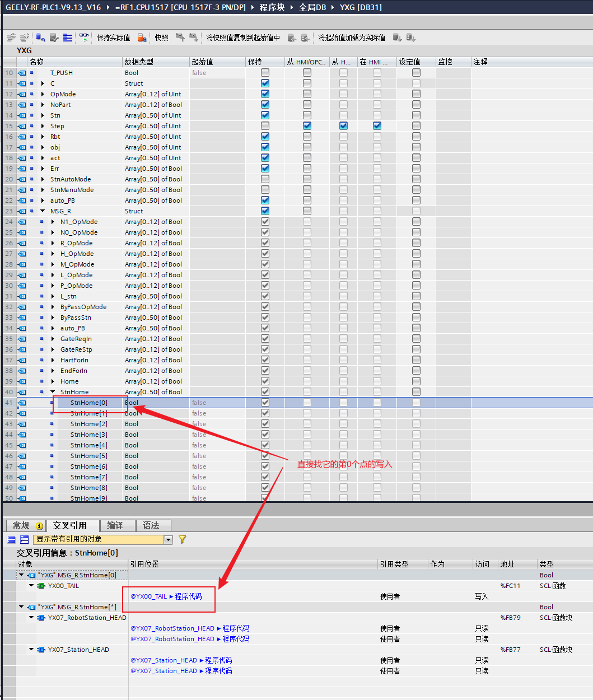Click the first insert row toolbar icon

click(x=11, y=38)
